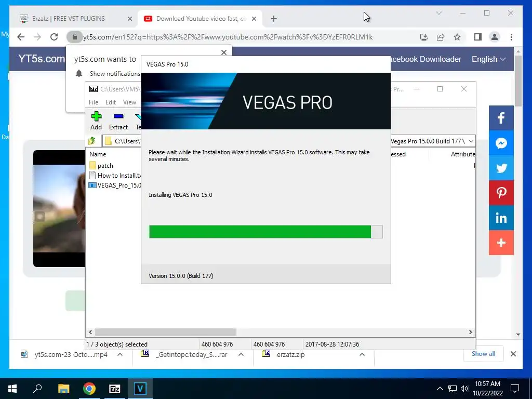This screenshot has height=399, width=532.
Task: Open a new Chrome tab
Action: click(274, 19)
